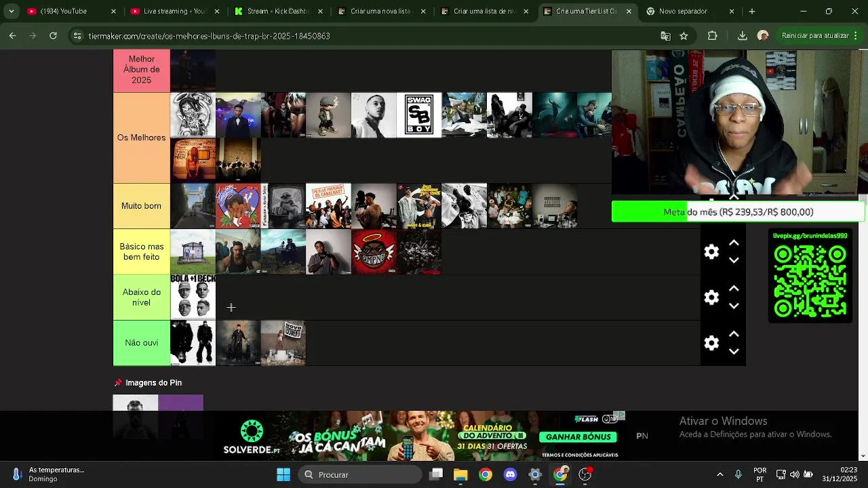868x488 pixels.
Task: Move Não ouvi row up
Action: [734, 334]
